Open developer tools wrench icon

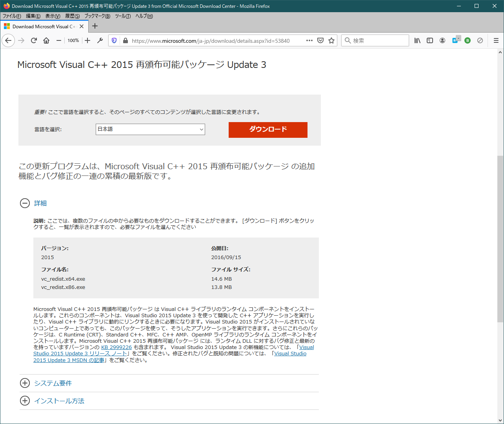click(100, 40)
